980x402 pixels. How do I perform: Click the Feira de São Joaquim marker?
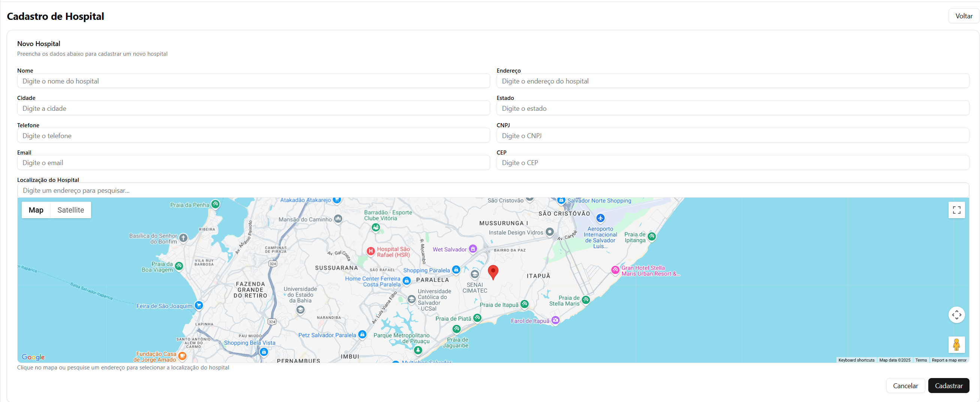pos(199,305)
